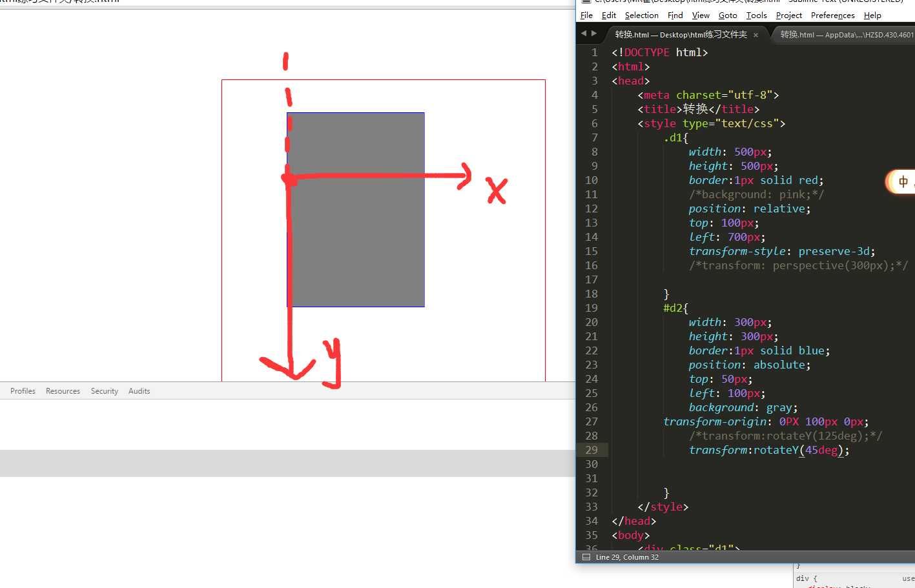Open the Help menu
Viewport: 915px width, 588px height.
[x=872, y=15]
